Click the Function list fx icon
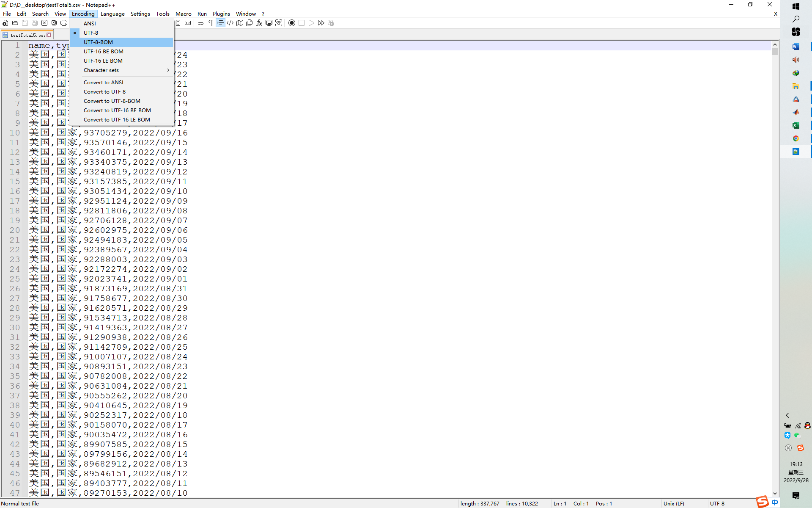The image size is (812, 508). click(259, 23)
